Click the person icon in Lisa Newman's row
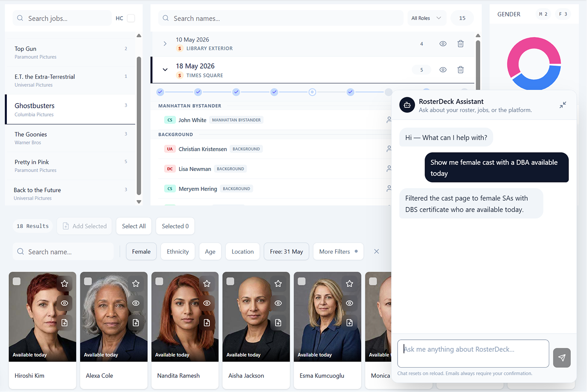Image resolution: width=587 pixels, height=392 pixels. [x=389, y=169]
